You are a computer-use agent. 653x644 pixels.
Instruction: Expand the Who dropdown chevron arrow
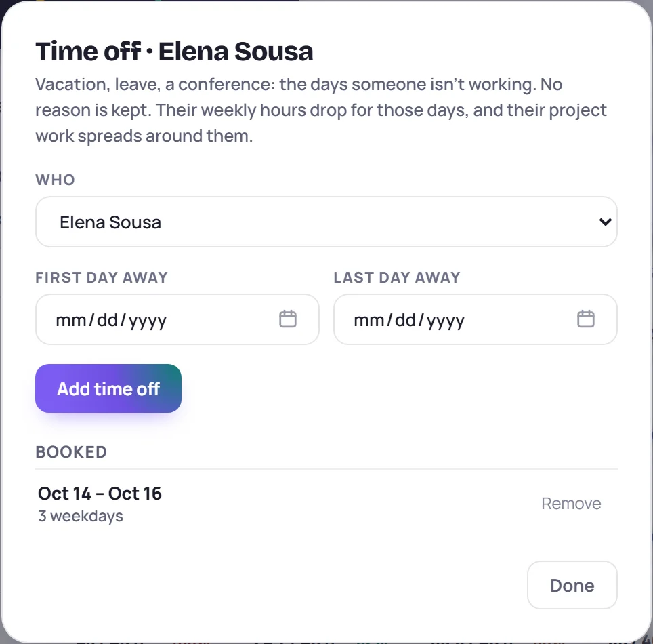pos(605,222)
